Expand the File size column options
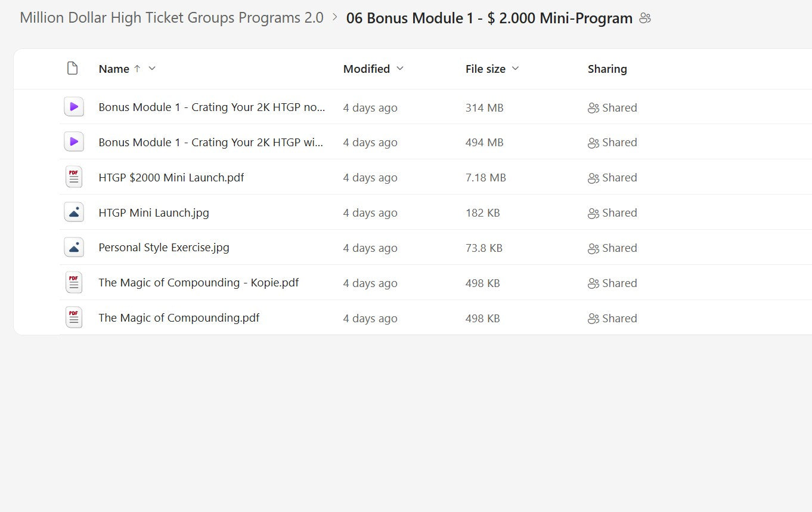 point(515,69)
